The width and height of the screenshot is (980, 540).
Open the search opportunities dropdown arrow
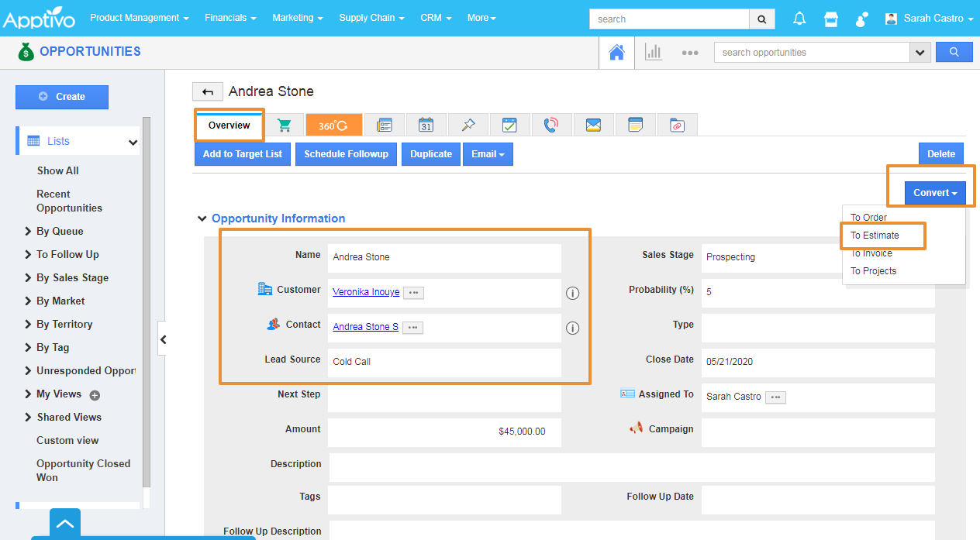click(x=920, y=53)
